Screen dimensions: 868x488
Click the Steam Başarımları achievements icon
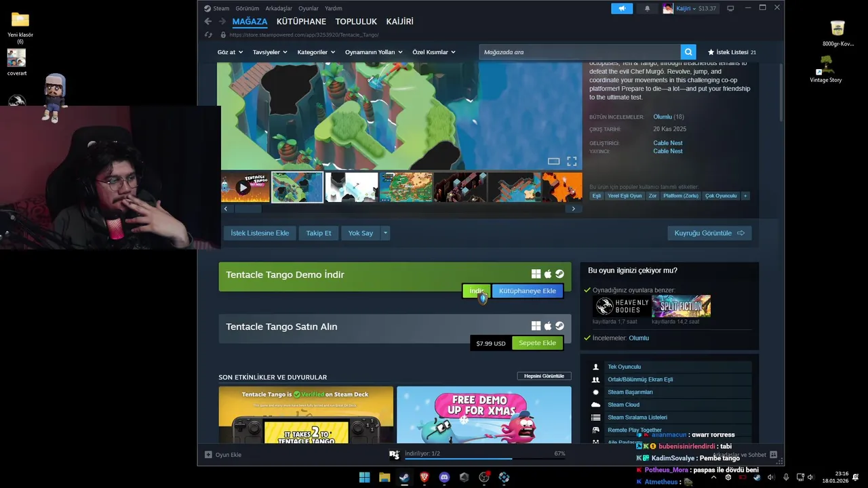pyautogui.click(x=595, y=392)
